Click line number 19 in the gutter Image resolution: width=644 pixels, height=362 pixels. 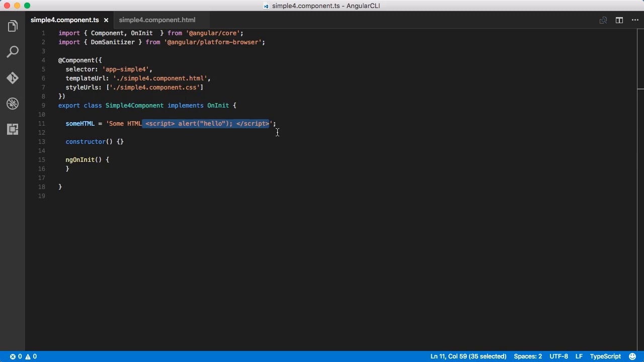click(x=41, y=196)
